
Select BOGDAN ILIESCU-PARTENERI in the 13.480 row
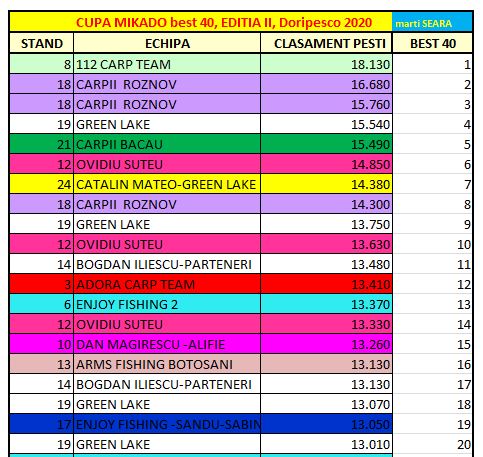[x=167, y=264]
